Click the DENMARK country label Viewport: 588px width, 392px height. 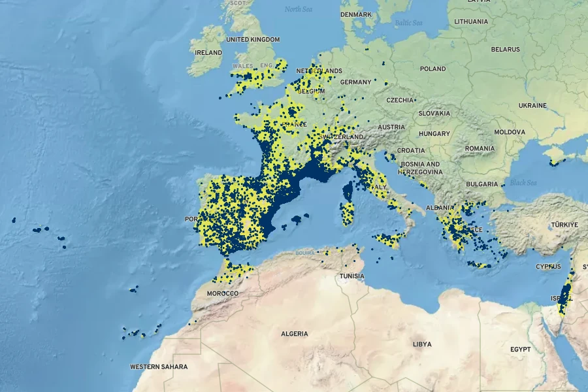(x=356, y=14)
